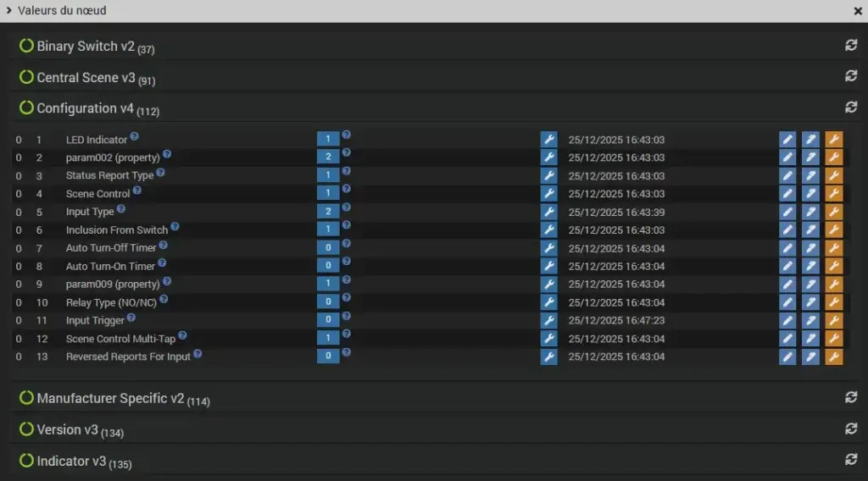Expand the Manufacturer Specific v2 section
The height and width of the screenshot is (481, 868).
[x=110, y=399]
